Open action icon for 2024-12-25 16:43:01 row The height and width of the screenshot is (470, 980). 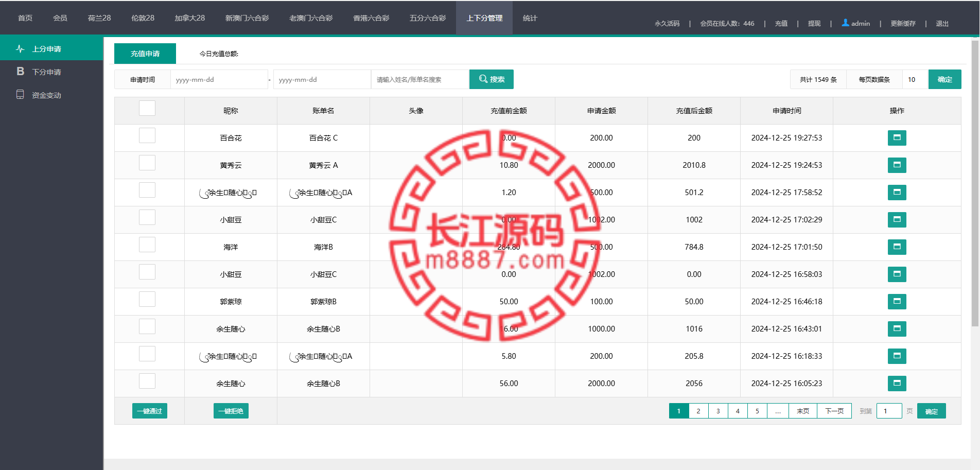click(x=897, y=329)
